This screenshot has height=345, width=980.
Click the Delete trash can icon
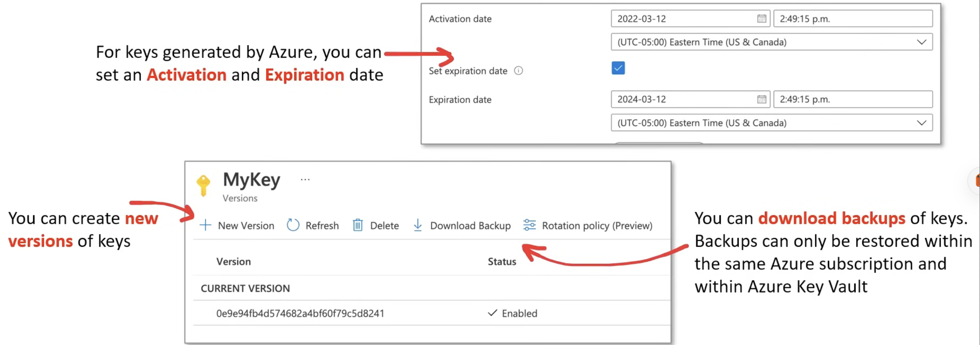pos(358,225)
